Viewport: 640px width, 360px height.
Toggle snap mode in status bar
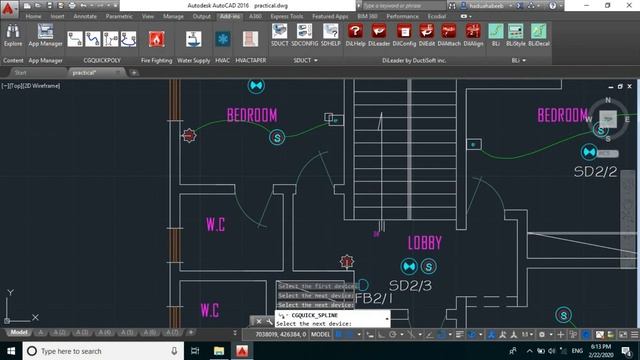pos(349,335)
